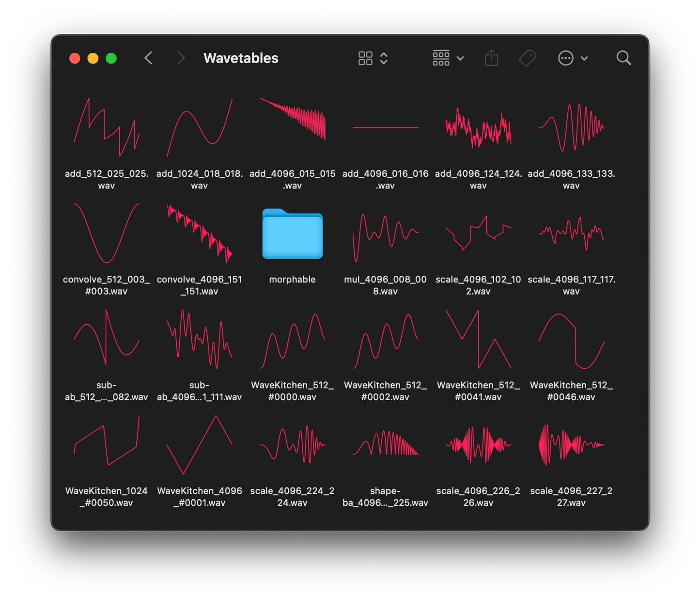Open the more actions dropdown arrow
The width and height of the screenshot is (700, 598).
point(584,58)
